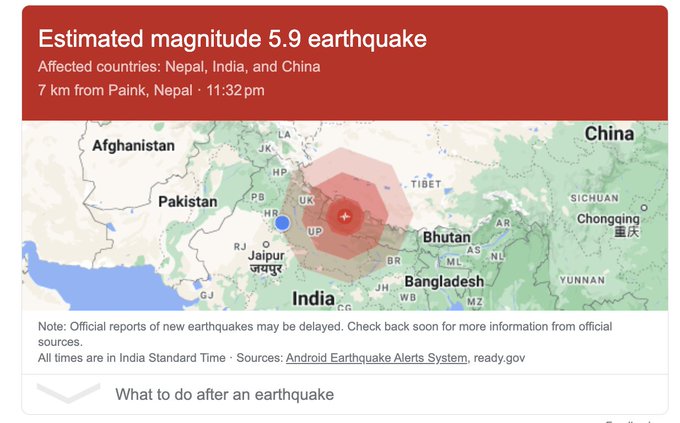The image size is (680, 423).
Task: Open the Android Earthquake Alerts System link
Action: 376,358
